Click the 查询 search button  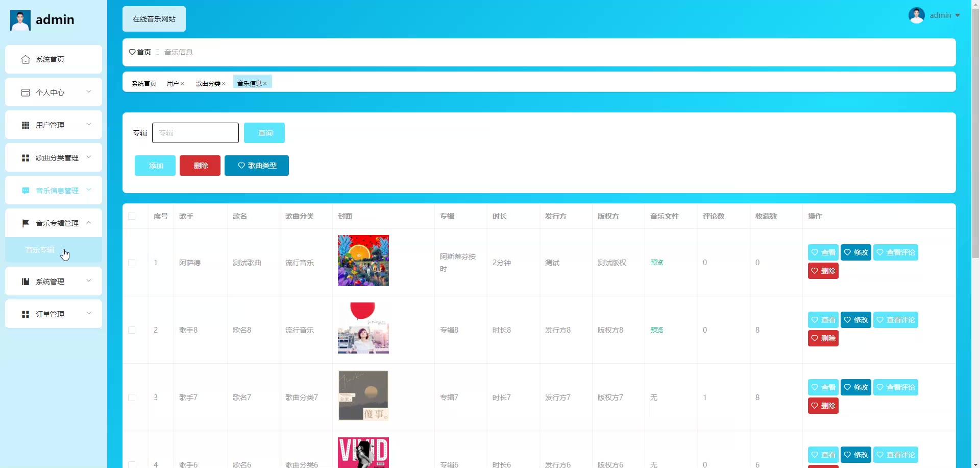tap(264, 133)
